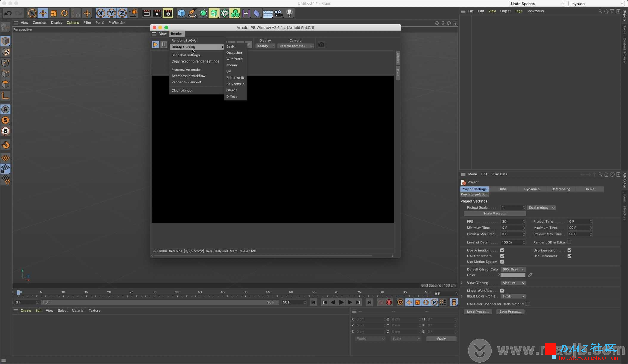Click the Camera object icon

point(279,13)
